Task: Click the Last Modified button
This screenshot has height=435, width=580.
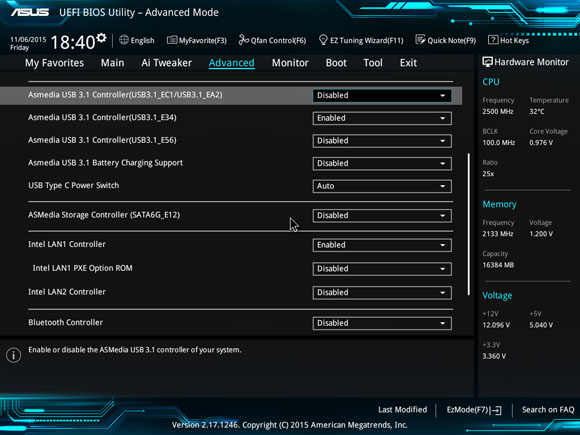Action: point(402,410)
